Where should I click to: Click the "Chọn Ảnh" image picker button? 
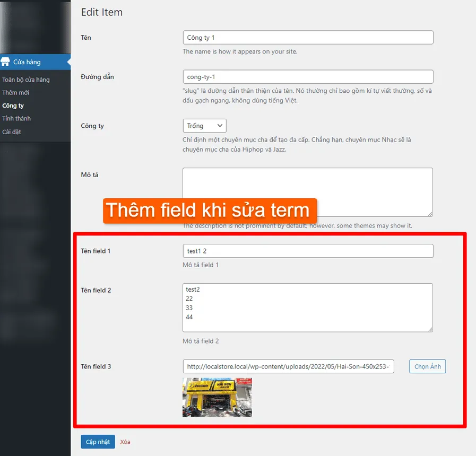click(x=427, y=366)
